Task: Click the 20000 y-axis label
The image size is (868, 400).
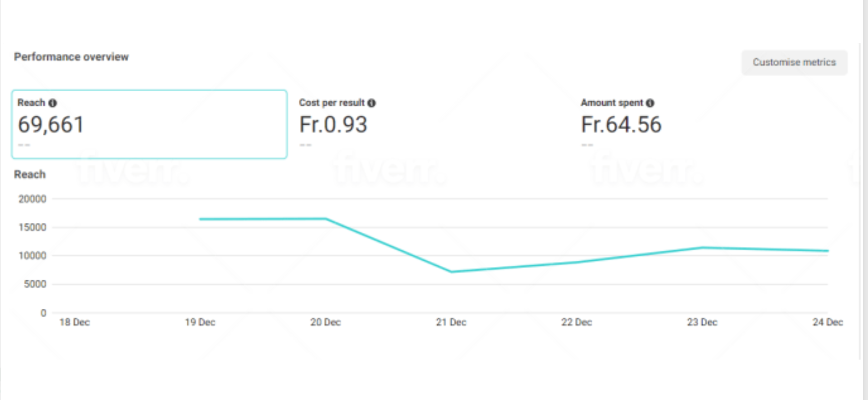Action: [x=32, y=199]
